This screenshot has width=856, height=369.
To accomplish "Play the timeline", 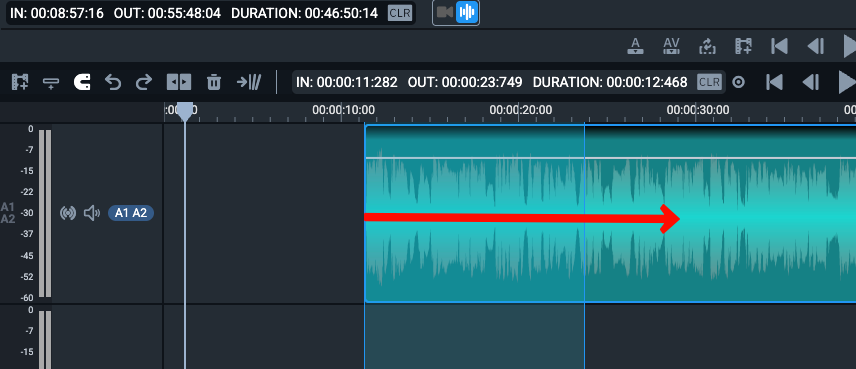I will tap(848, 82).
